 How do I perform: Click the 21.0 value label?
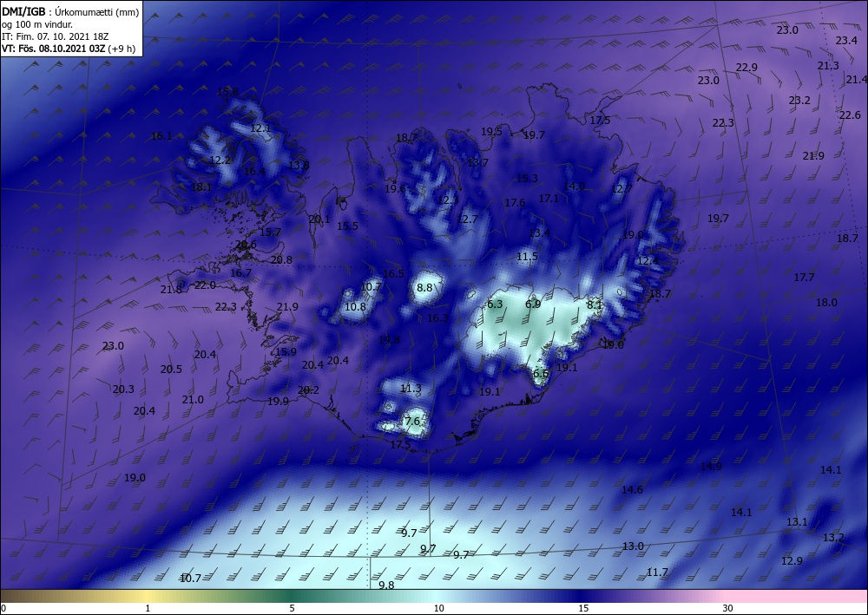(193, 399)
